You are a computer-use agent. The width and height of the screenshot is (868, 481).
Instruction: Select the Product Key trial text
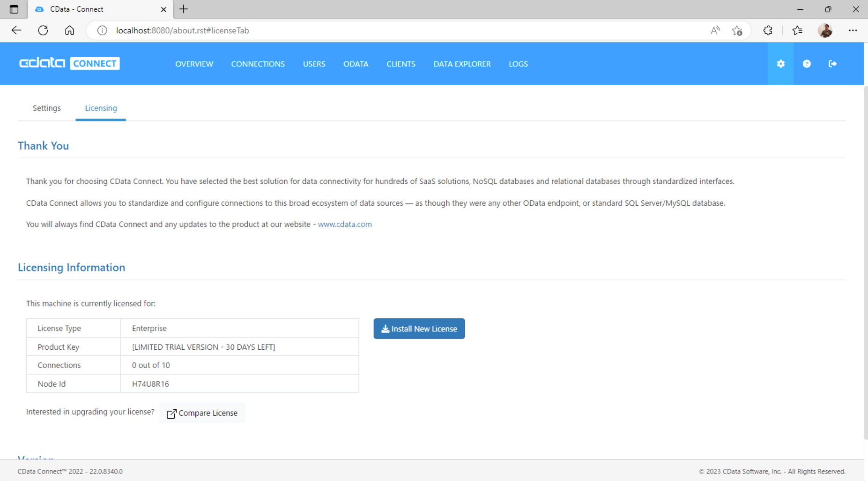(x=203, y=347)
